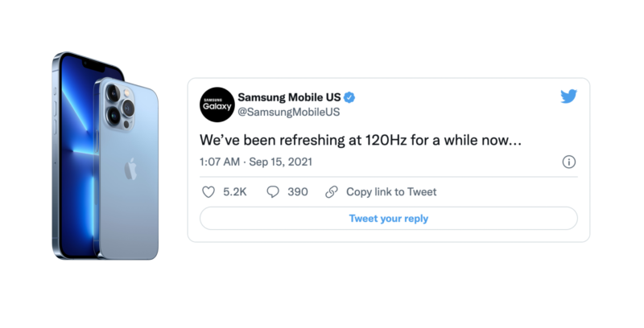Click the 5.2K likes count

(x=234, y=192)
